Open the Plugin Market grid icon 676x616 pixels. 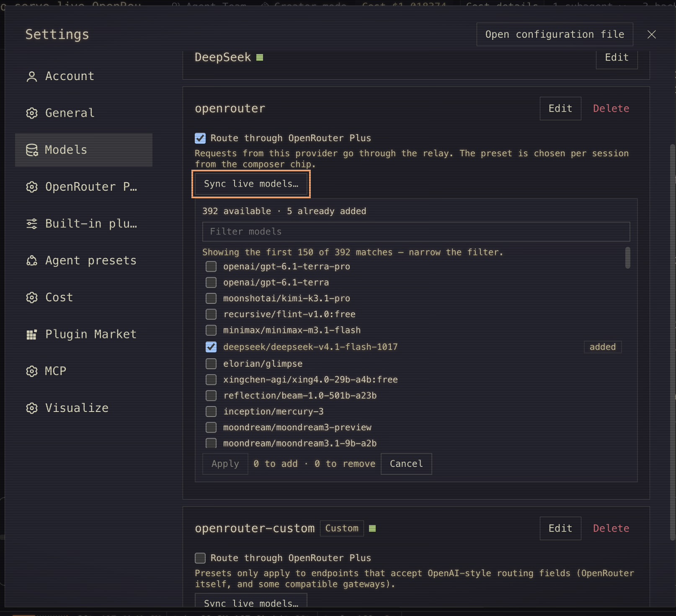coord(32,334)
